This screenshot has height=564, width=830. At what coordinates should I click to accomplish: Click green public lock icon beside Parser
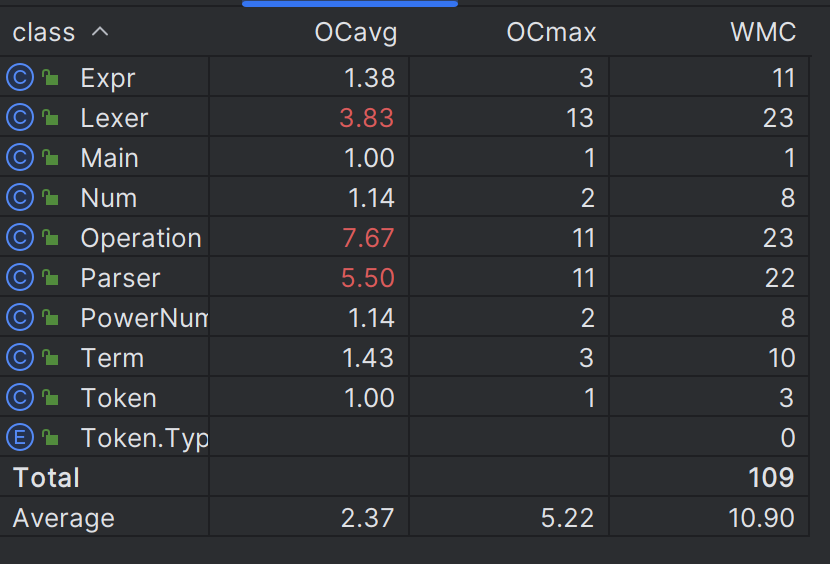50,277
